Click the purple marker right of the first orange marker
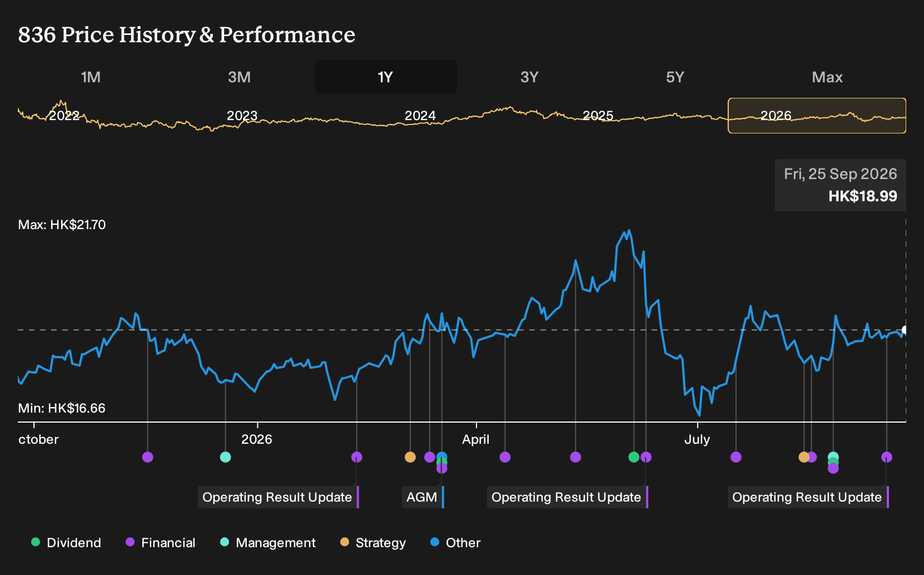924x575 pixels. click(x=430, y=457)
